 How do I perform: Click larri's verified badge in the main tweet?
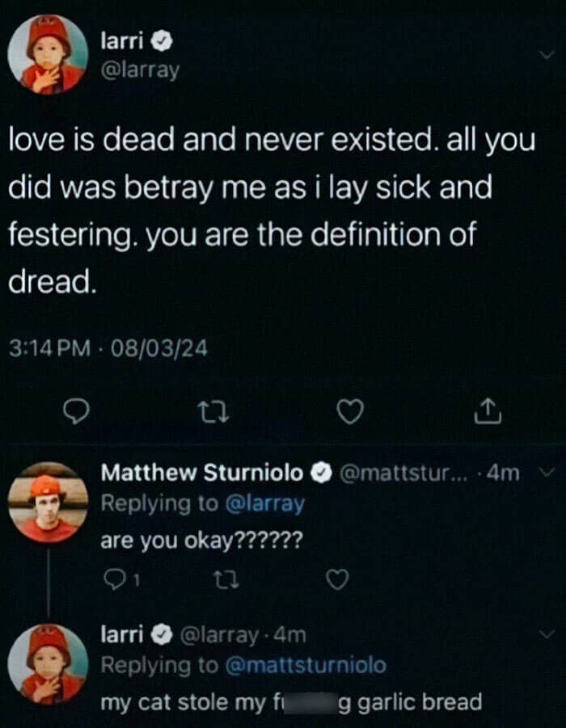tap(161, 41)
